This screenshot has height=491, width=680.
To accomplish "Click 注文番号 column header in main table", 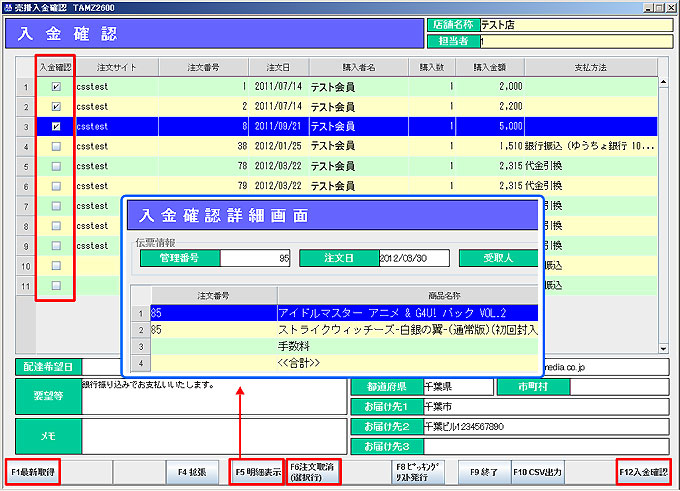I will (x=204, y=67).
